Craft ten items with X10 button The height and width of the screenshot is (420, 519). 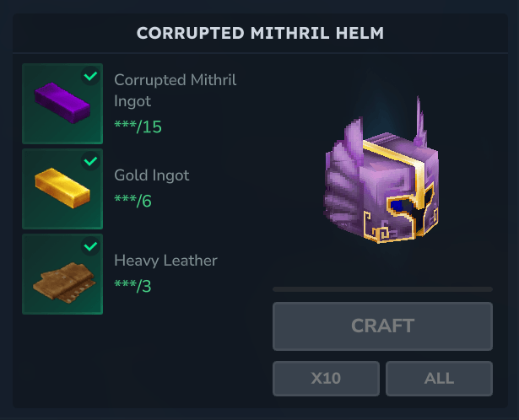point(326,379)
